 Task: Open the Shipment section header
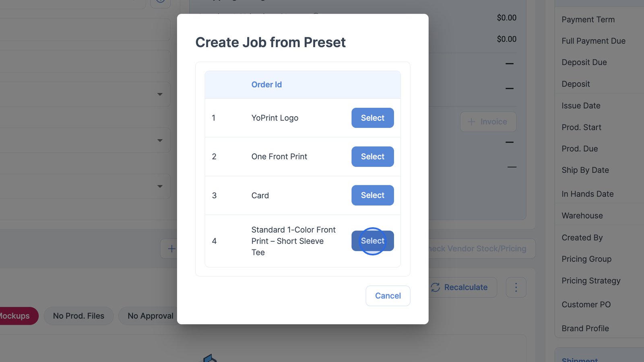pyautogui.click(x=580, y=359)
